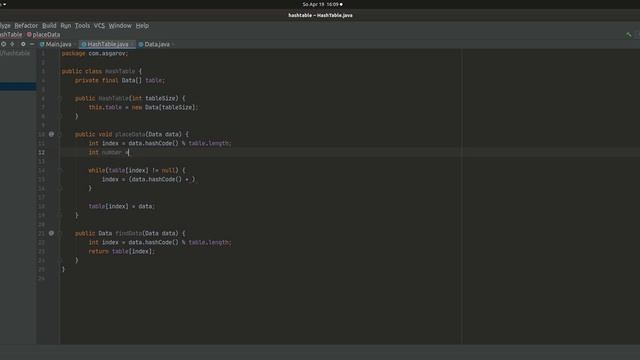Select highlighted row in project panel
The height and width of the screenshot is (360, 640).
tap(18, 86)
